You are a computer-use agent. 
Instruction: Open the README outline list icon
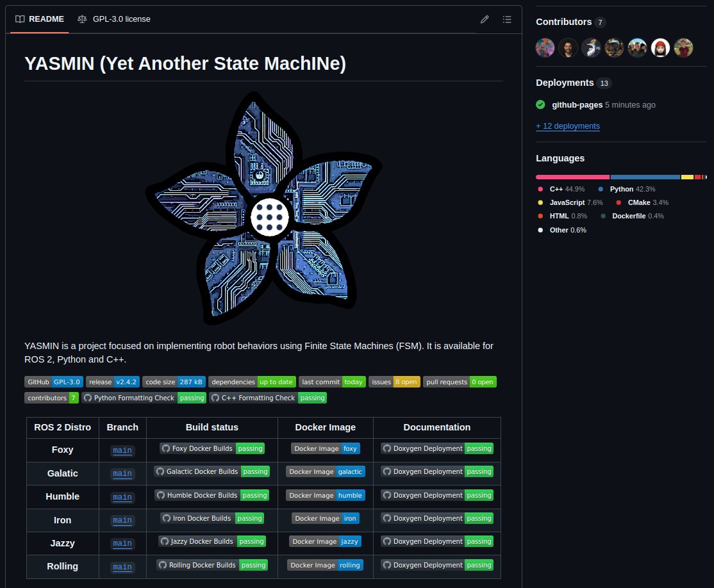[x=507, y=19]
